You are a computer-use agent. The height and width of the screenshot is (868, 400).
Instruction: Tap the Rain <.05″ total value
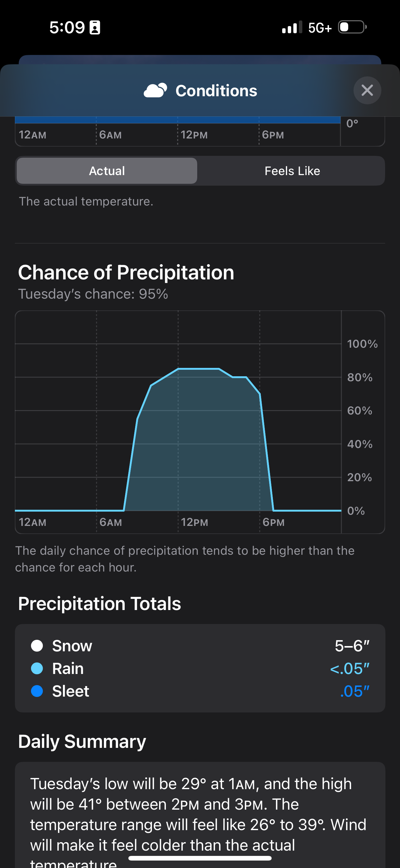tap(349, 668)
